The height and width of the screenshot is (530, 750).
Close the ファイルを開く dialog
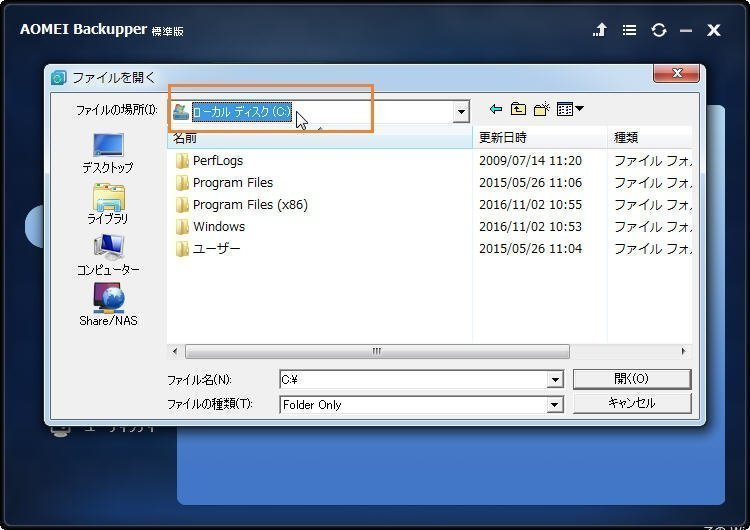click(x=676, y=73)
